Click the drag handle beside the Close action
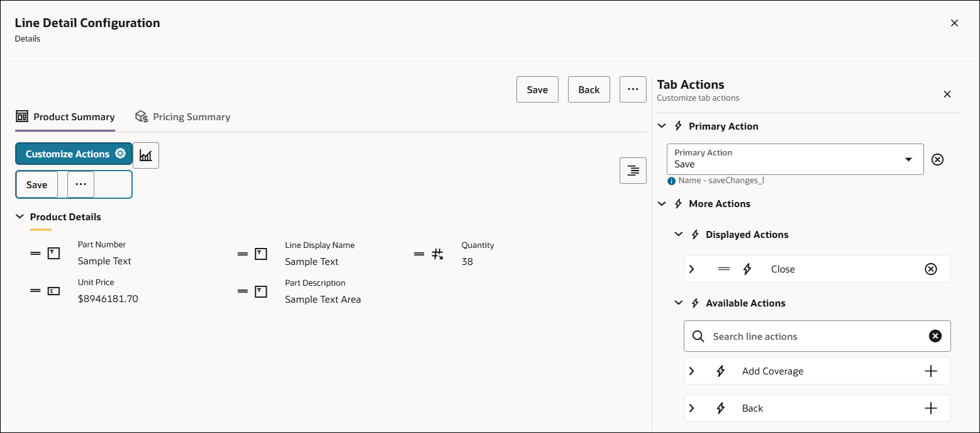Viewport: 980px width, 433px height. point(724,269)
